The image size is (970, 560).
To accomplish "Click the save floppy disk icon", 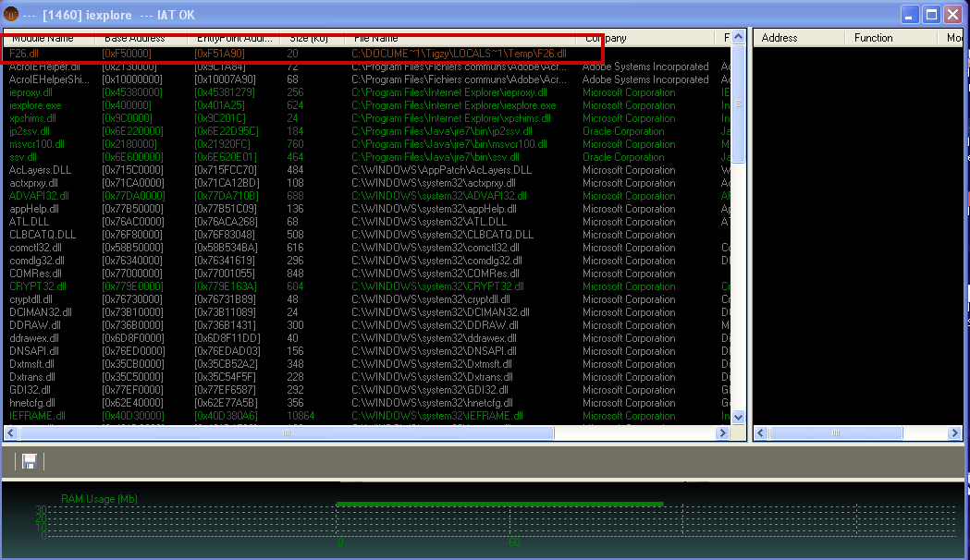I will (x=29, y=461).
